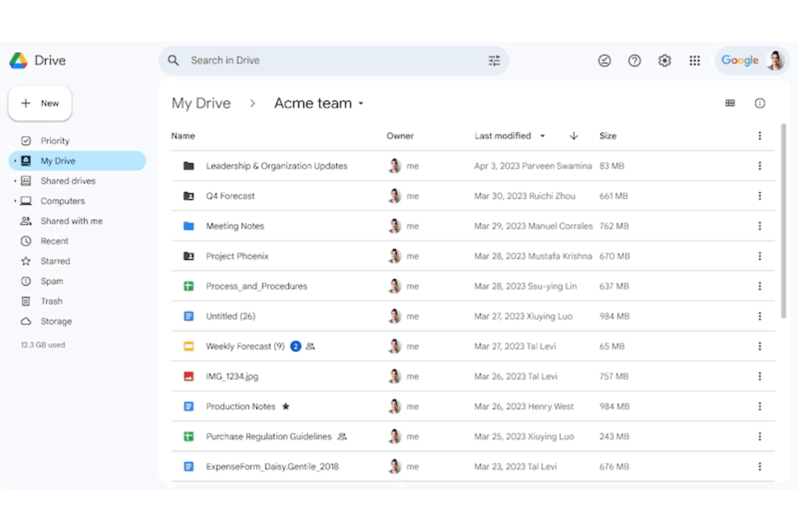Viewport: 798px width, 532px height.
Task: Select the Untitled (26) document name
Action: pyautogui.click(x=231, y=316)
